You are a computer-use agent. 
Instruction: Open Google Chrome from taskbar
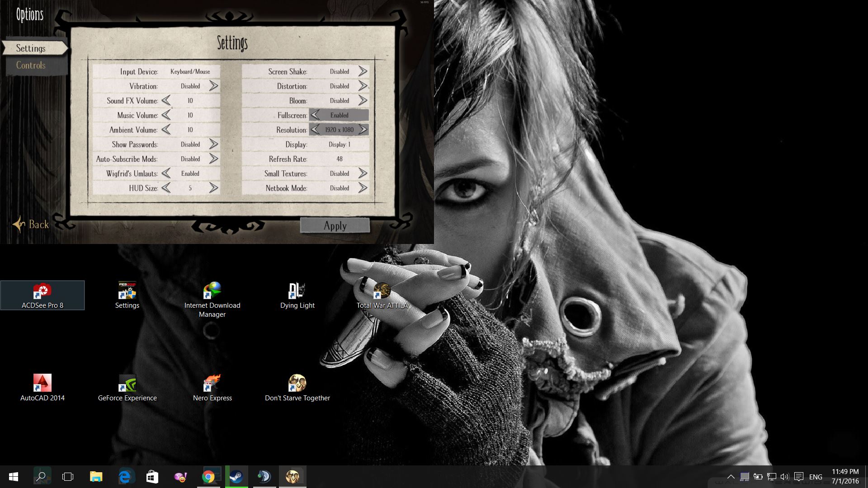[208, 477]
